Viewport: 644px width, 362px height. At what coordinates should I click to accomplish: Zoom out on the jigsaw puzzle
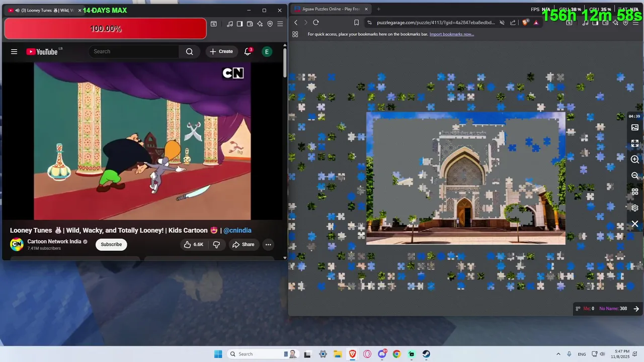tap(635, 175)
